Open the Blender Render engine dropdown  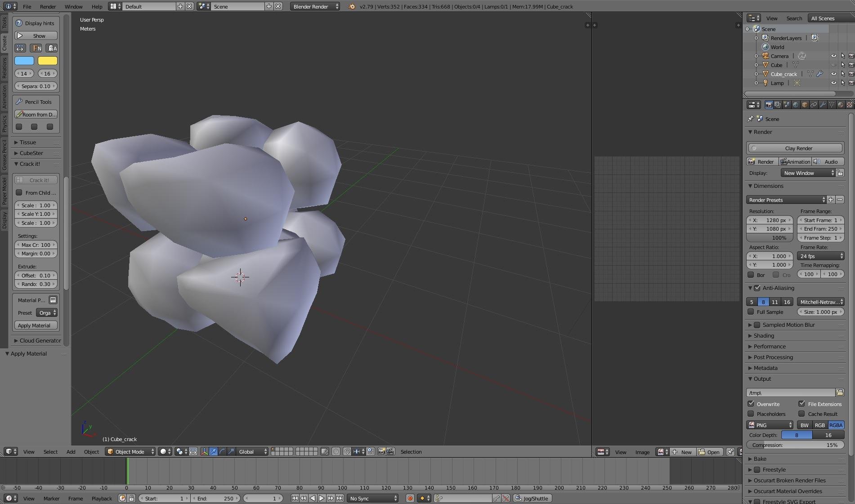pyautogui.click(x=315, y=6)
